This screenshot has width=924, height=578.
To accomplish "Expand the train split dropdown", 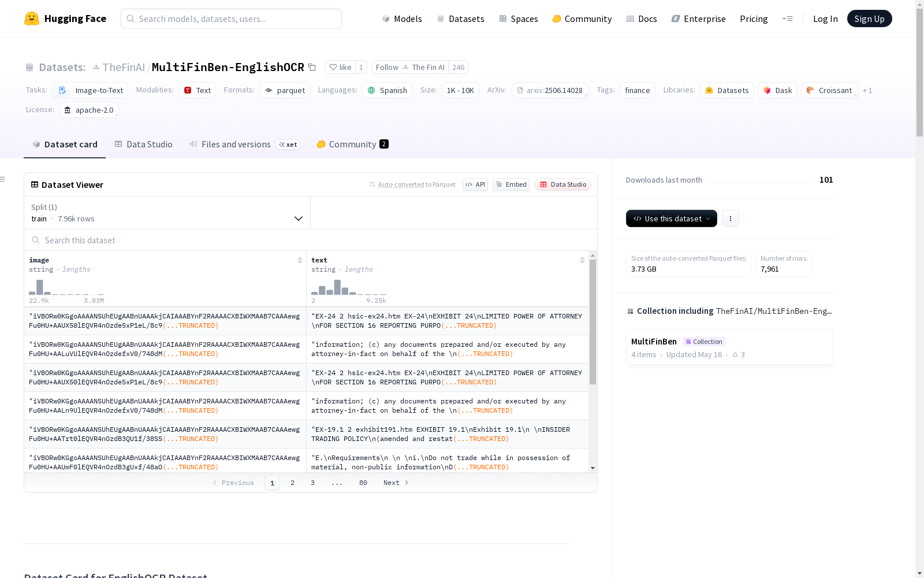I will pos(167,213).
